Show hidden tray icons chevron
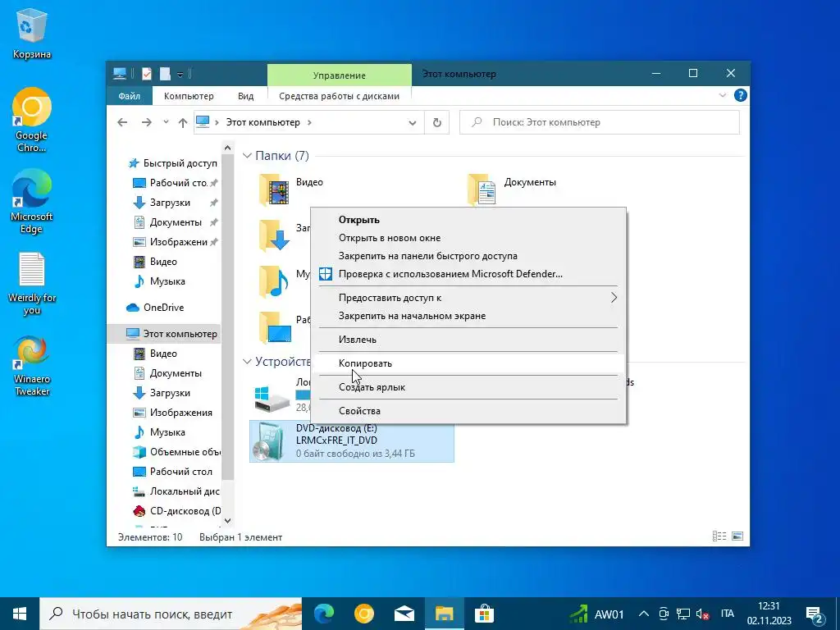 644,614
